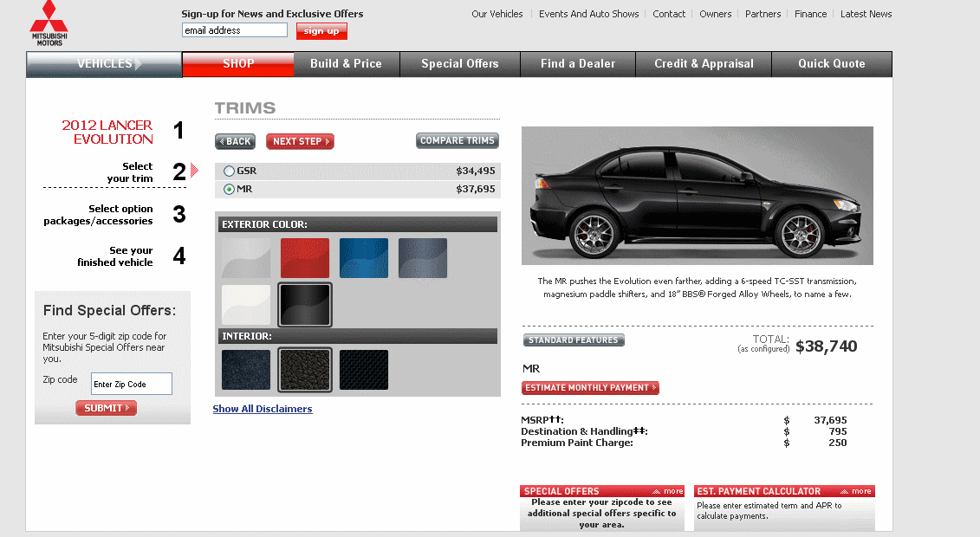This screenshot has height=537, width=980.
Task: Click the Lancer Evolution car image
Action: tap(698, 196)
